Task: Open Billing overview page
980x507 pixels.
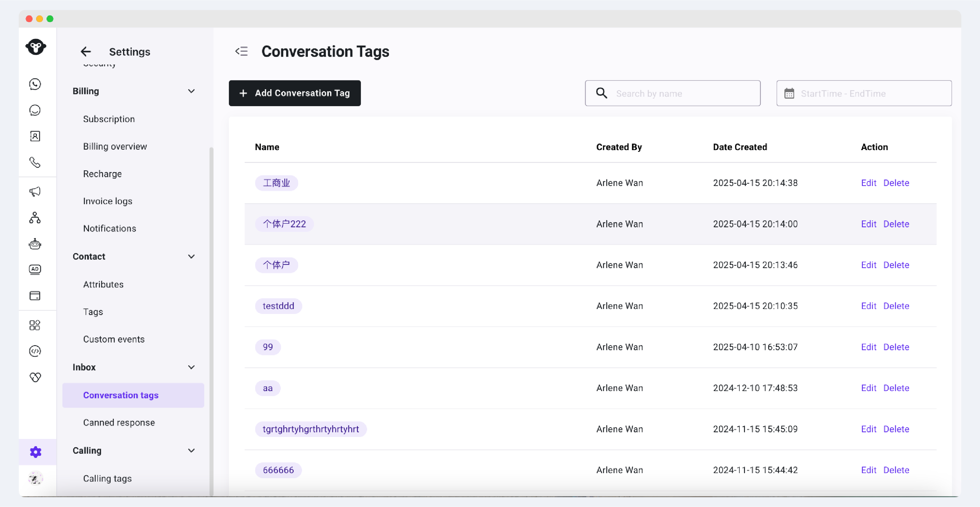Action: click(x=115, y=147)
